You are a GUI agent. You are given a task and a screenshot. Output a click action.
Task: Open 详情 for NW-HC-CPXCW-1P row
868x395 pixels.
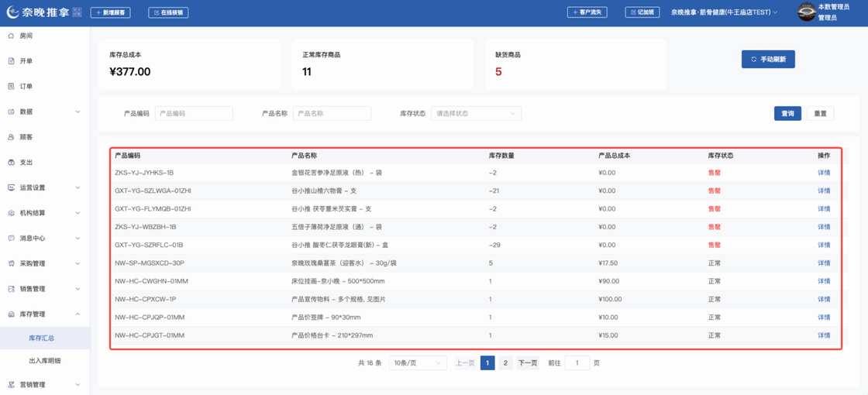point(824,299)
